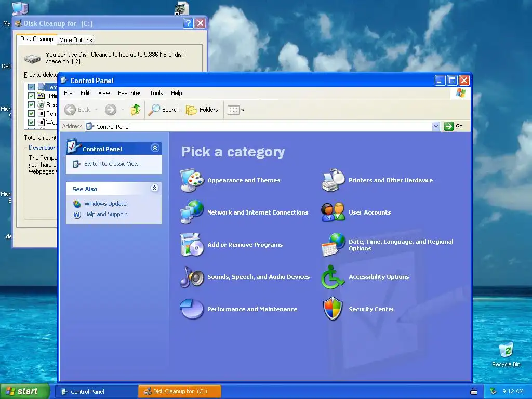Click the 9:12 AM clock in system tray
Image resolution: width=532 pixels, height=399 pixels.
tap(513, 391)
